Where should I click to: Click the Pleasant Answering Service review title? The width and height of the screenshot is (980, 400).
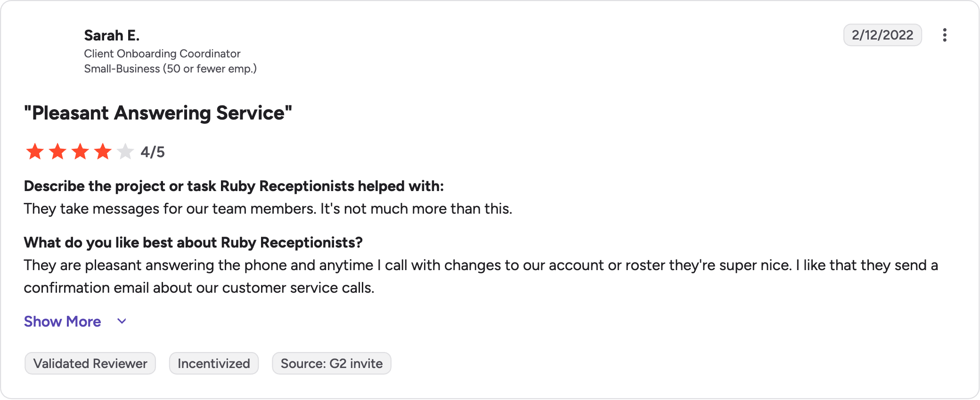pos(158,113)
